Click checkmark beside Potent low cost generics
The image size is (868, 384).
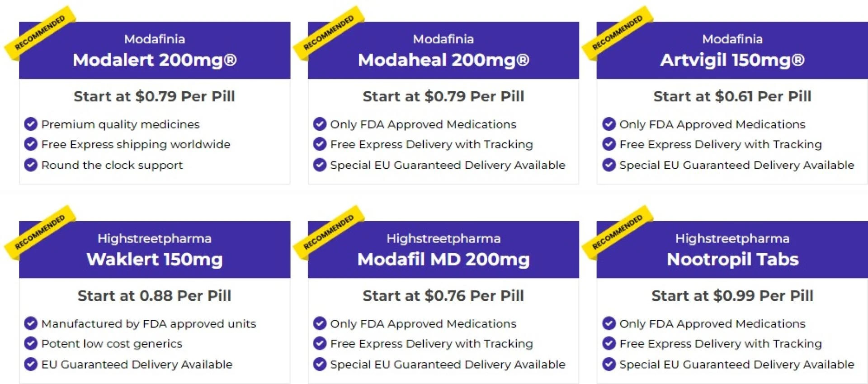31,344
